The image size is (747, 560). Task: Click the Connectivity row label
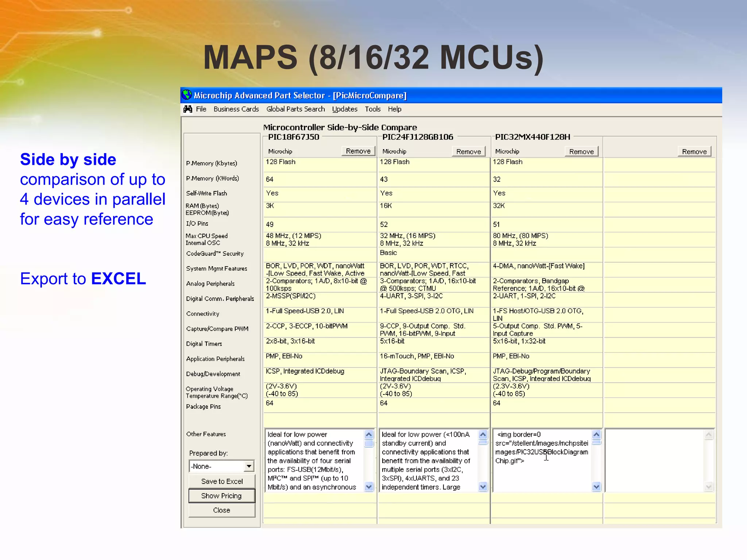point(202,314)
